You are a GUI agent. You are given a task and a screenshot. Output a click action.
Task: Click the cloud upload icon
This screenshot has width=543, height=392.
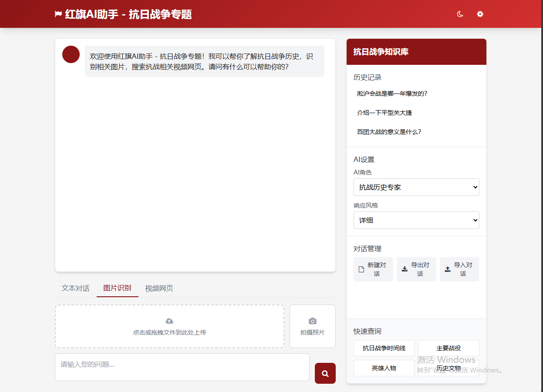tap(169, 321)
